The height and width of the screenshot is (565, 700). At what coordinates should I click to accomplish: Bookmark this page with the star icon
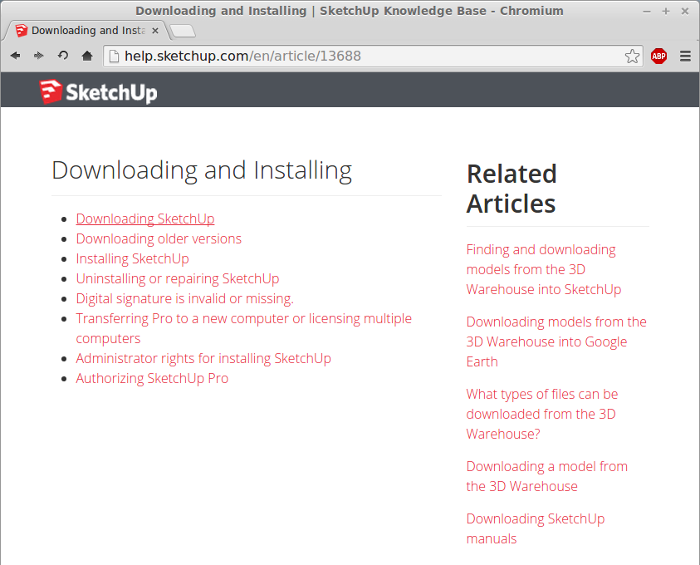click(632, 56)
